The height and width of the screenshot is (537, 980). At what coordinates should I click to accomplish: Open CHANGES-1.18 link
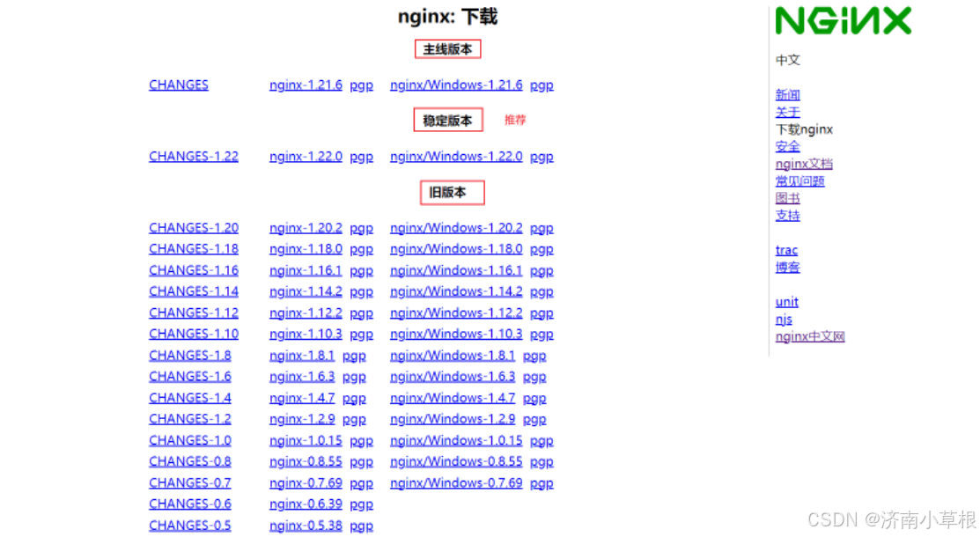click(x=194, y=249)
